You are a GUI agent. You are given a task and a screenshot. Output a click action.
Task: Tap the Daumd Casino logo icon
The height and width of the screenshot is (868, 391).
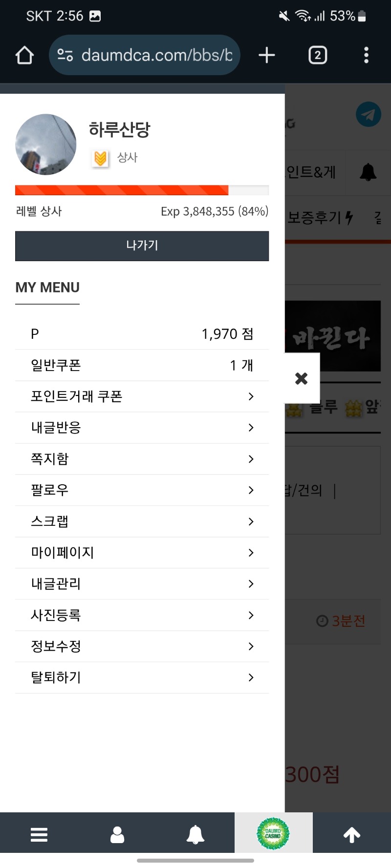coord(273,833)
